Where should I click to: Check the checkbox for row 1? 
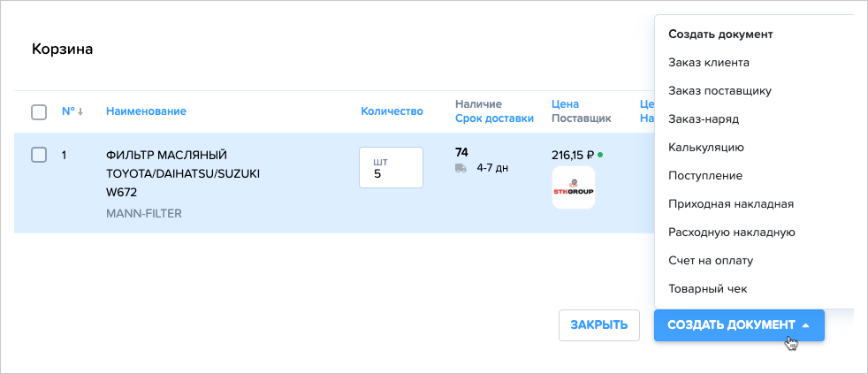click(x=39, y=155)
